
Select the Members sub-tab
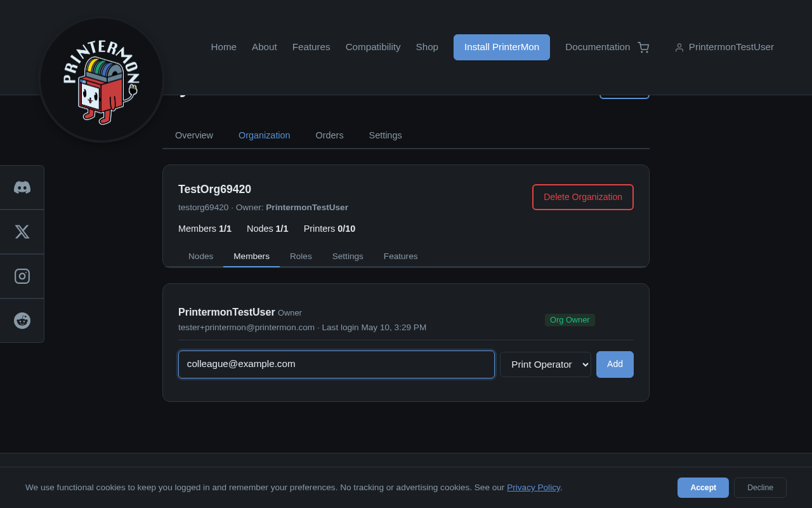[252, 257]
